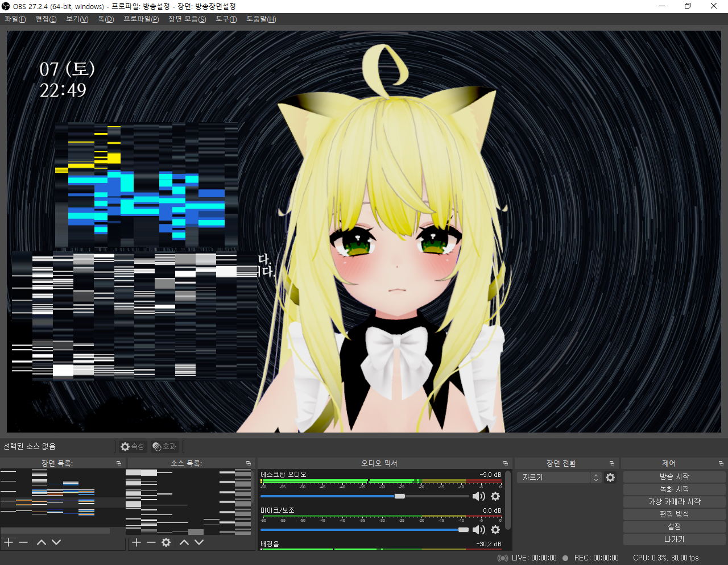Add a new scene with plus icon
This screenshot has height=565, width=728.
coord(9,543)
